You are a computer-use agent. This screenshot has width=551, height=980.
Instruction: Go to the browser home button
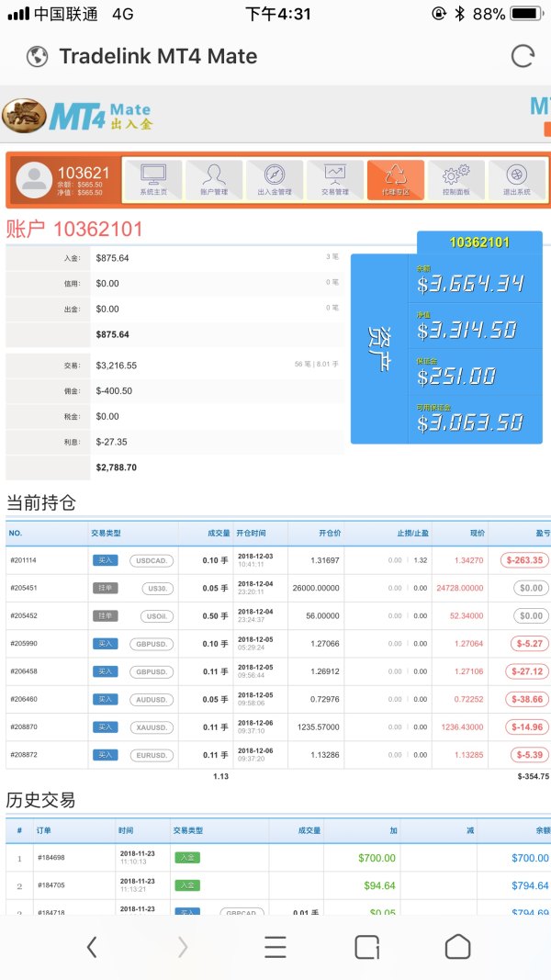coord(457,947)
